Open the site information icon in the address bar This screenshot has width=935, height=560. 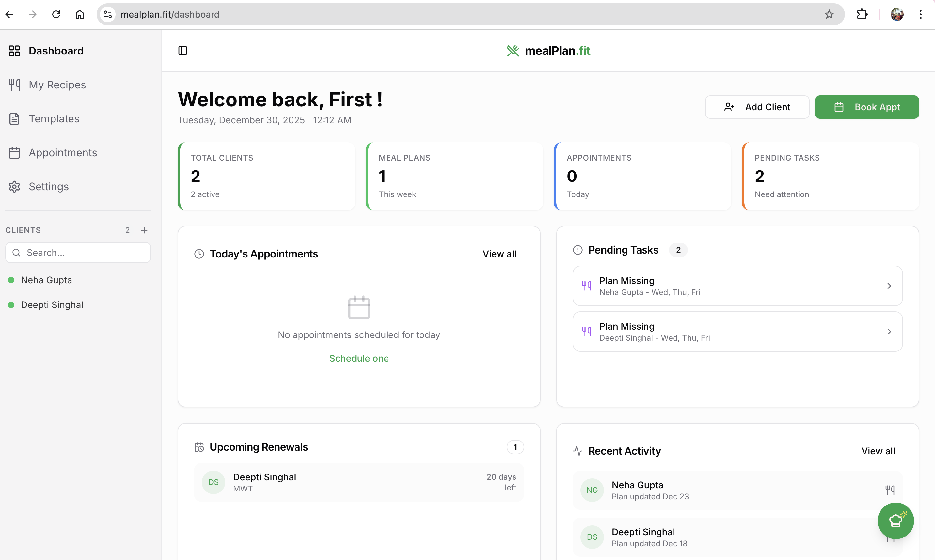(108, 14)
